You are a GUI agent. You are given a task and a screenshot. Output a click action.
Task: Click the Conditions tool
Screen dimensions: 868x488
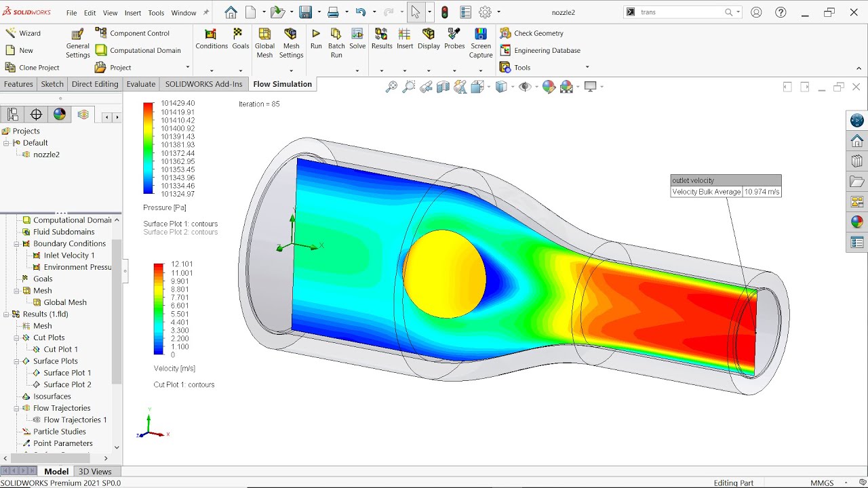click(212, 39)
